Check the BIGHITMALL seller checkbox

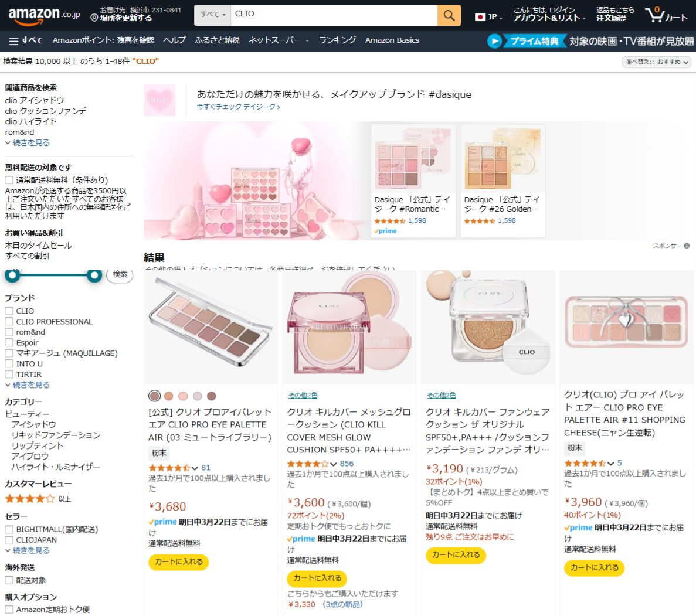pos(9,529)
